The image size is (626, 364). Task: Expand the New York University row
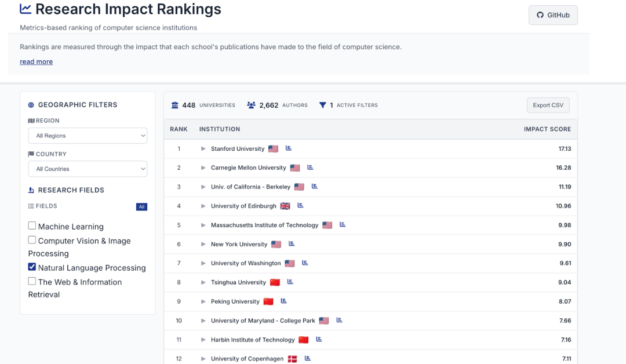203,244
